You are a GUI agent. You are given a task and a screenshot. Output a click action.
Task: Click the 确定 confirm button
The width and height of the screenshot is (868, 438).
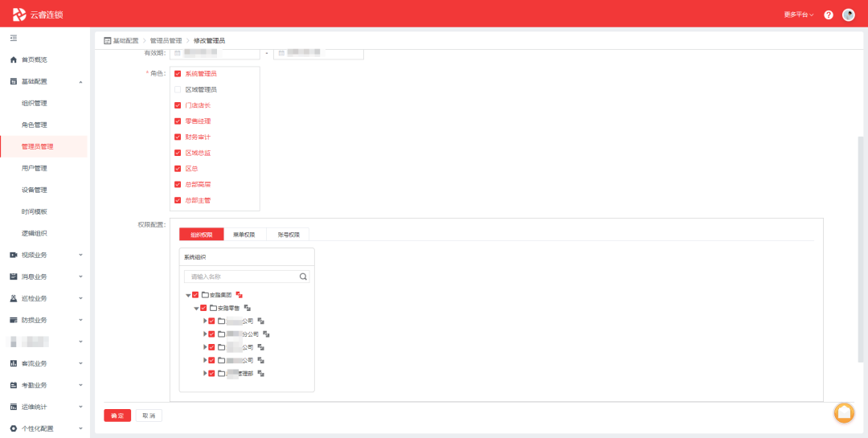[x=117, y=415]
